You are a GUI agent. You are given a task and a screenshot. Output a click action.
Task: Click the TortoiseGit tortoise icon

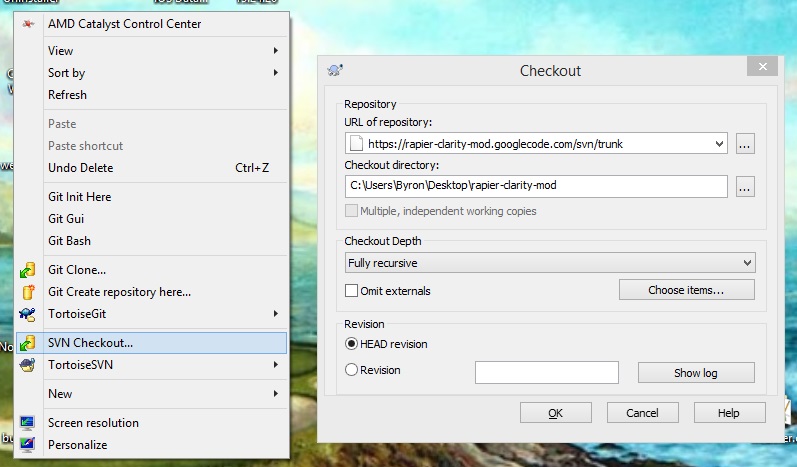27,314
